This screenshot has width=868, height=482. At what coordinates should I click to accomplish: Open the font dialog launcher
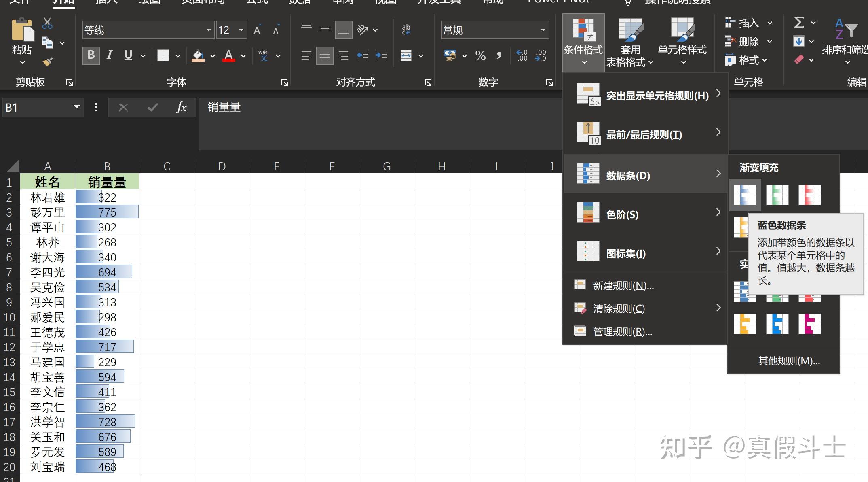285,83
